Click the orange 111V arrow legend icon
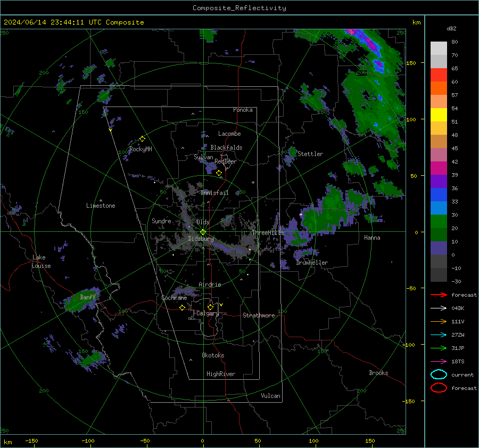The height and width of the screenshot is (448, 479). click(x=439, y=321)
